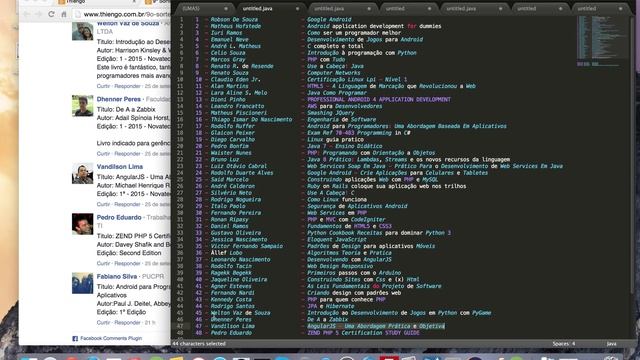The height and width of the screenshot is (360, 640).
Task: Click 'Smashing jQuery' in the editor
Action: click(x=331, y=113)
